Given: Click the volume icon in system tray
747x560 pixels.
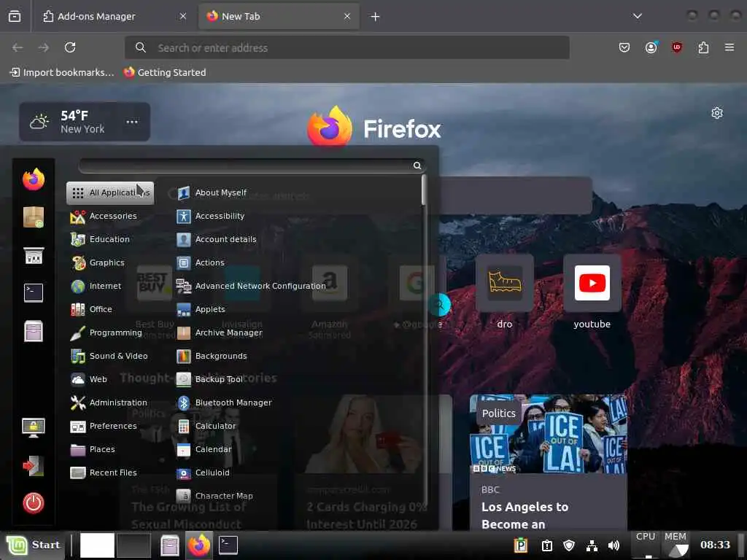Looking at the screenshot, I should tap(614, 545).
